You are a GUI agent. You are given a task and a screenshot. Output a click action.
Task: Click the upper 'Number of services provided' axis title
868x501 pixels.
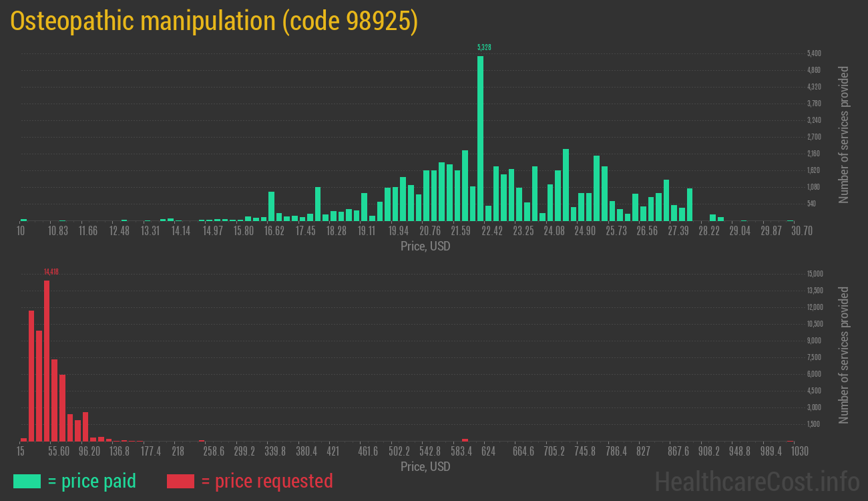click(x=844, y=134)
